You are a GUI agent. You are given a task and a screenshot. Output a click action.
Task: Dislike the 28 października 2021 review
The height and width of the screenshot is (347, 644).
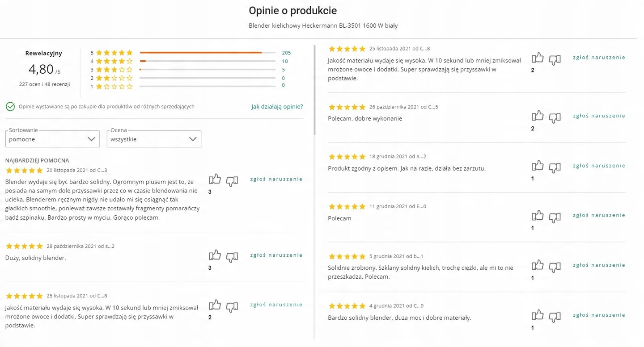[232, 257]
